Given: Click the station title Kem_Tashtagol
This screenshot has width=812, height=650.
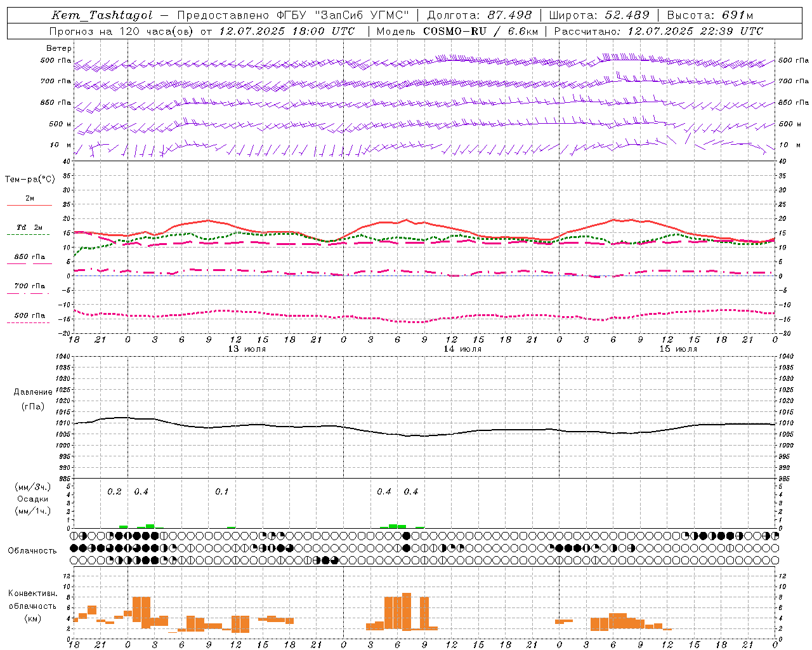Looking at the screenshot, I should pos(102,15).
